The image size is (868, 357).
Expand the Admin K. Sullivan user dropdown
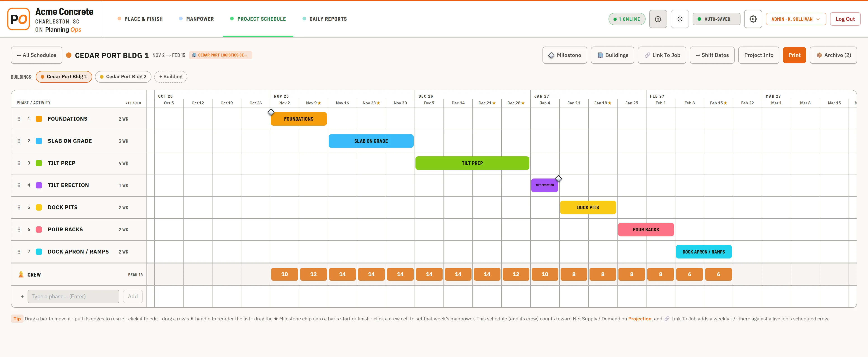coord(796,19)
